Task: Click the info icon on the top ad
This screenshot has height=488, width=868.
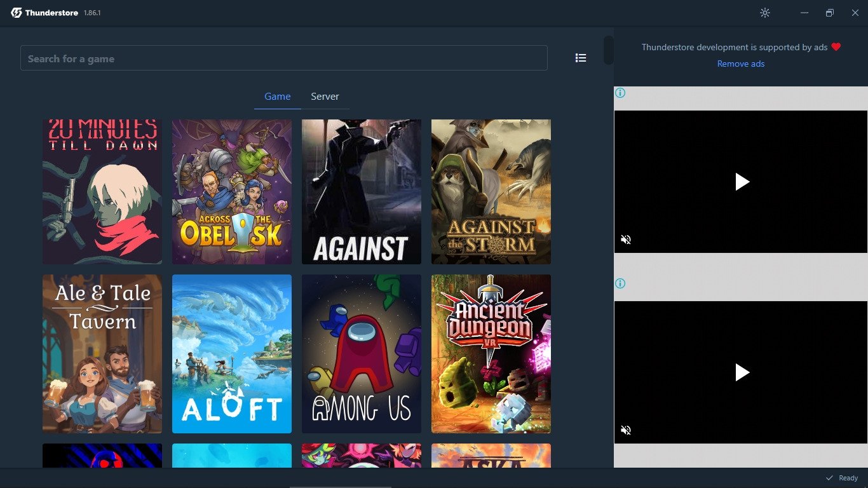Action: (x=620, y=93)
